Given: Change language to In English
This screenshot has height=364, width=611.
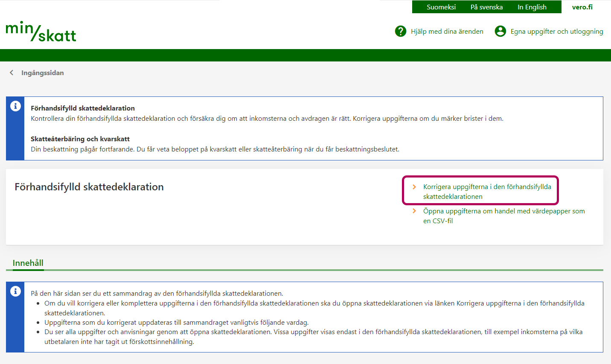Looking at the screenshot, I should click(x=532, y=7).
